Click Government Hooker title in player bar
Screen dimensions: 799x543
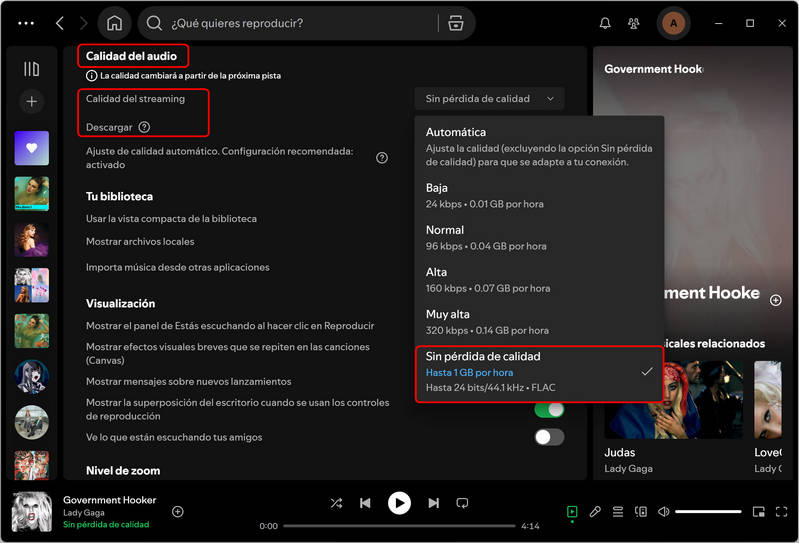click(110, 500)
